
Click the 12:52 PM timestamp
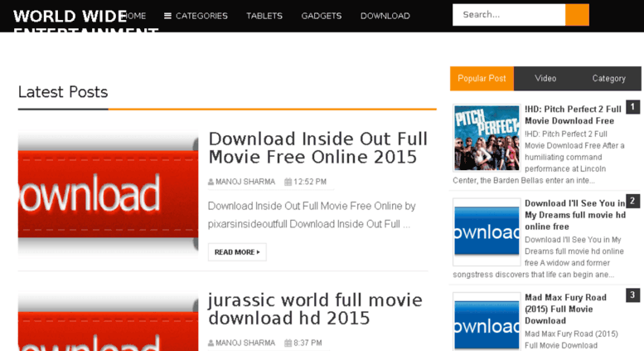(310, 182)
